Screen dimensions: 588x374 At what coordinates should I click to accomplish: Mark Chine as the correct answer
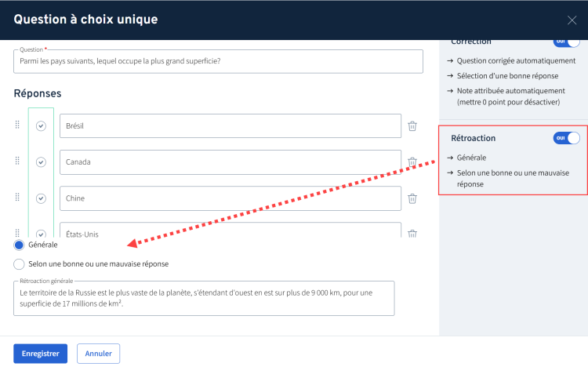tap(41, 198)
